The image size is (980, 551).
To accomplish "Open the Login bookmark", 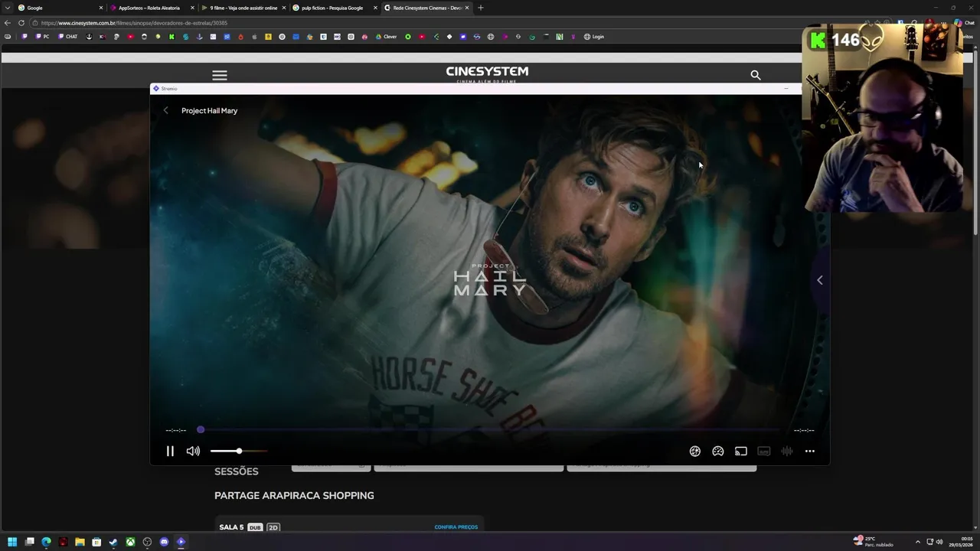I will click(x=593, y=37).
